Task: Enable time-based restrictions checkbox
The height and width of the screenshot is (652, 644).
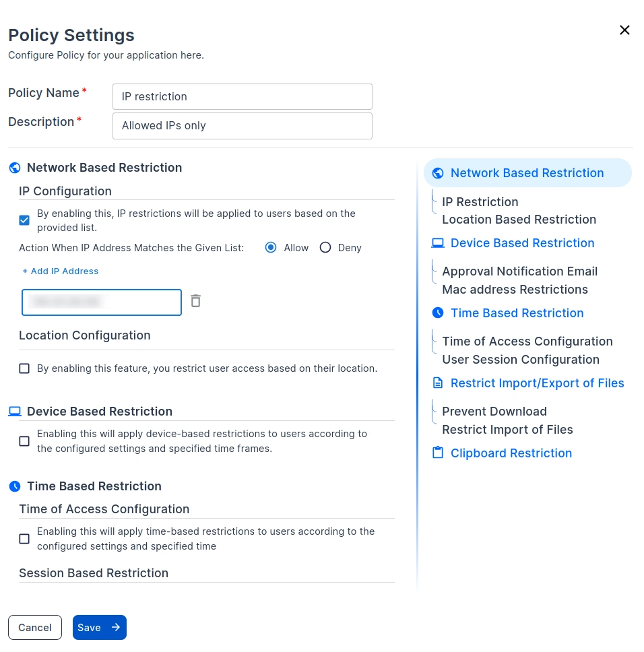Action: tap(24, 539)
